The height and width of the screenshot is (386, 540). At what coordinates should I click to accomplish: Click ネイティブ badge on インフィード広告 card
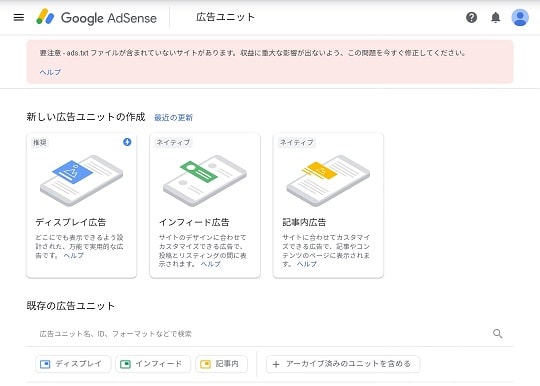pos(173,142)
